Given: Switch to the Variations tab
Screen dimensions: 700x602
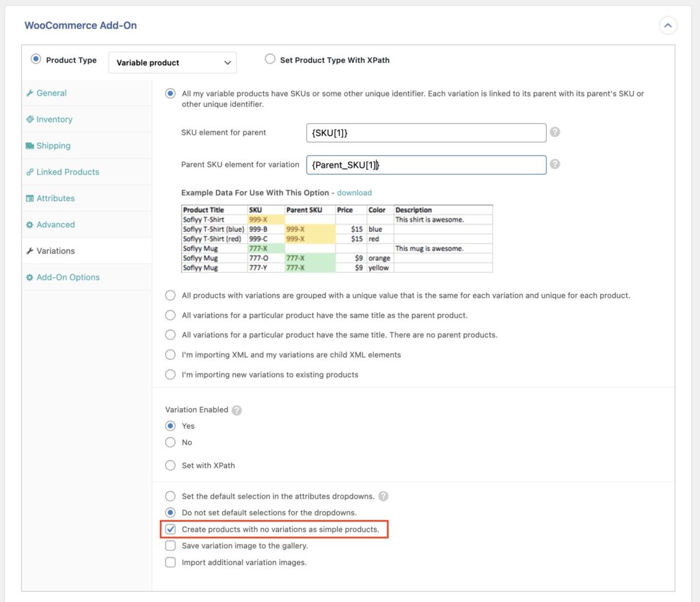Looking at the screenshot, I should pyautogui.click(x=58, y=250).
